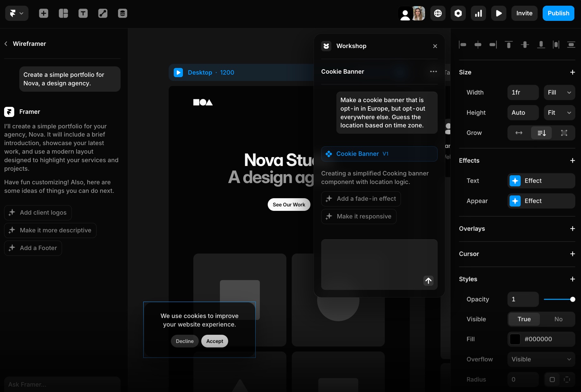
Task: Click the Add a fade-in effect suggestion
Action: [x=361, y=199]
